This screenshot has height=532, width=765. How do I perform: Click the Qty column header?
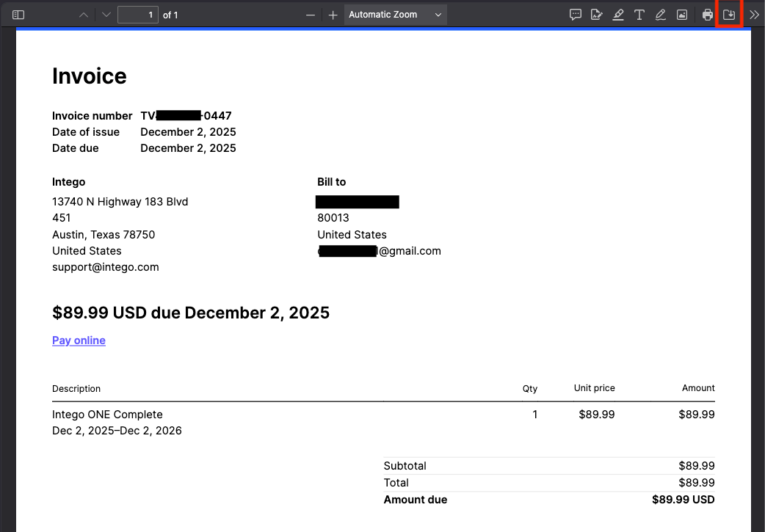click(x=530, y=389)
